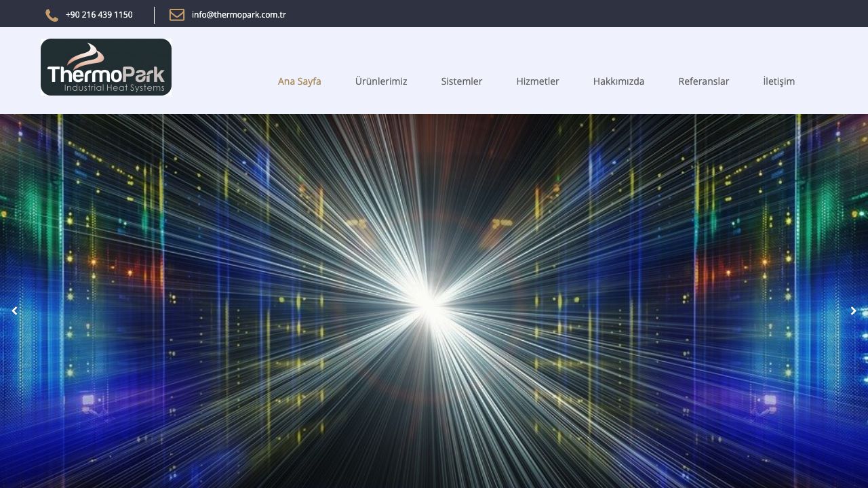Screen dimensions: 868x488
Task: Open the ThermoPark logo homepage link
Action: point(106,67)
